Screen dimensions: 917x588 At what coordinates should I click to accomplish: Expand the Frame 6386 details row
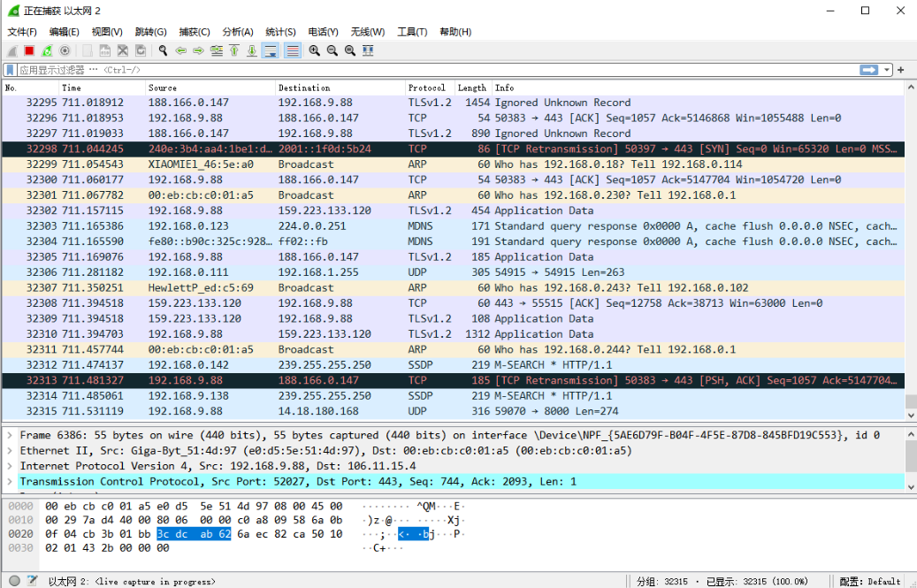click(x=10, y=435)
